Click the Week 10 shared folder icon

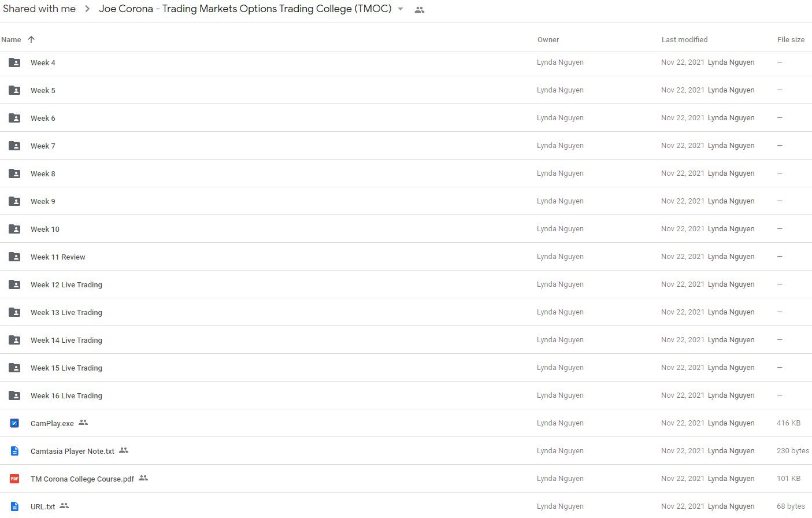pyautogui.click(x=14, y=229)
